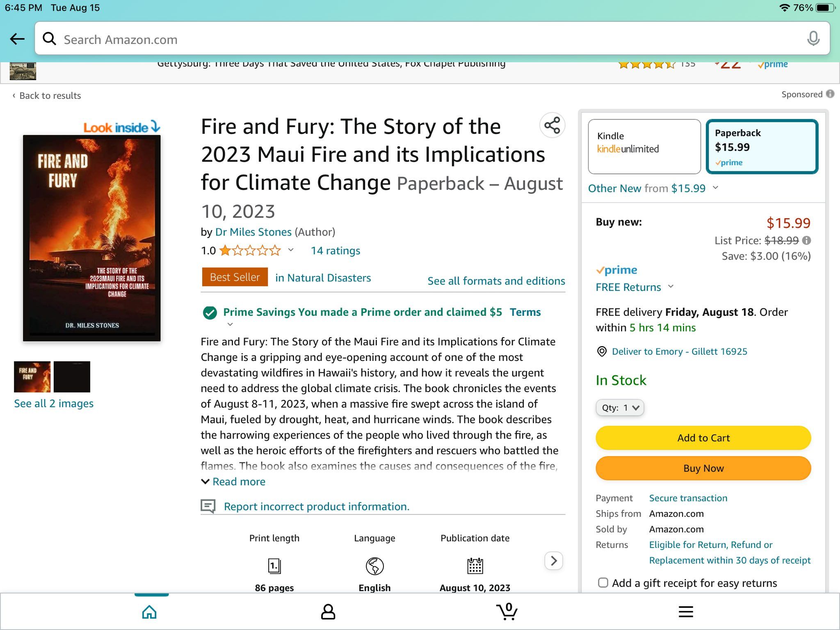This screenshot has height=630, width=840.
Task: Expand the star rating breakdown chevron
Action: point(291,250)
